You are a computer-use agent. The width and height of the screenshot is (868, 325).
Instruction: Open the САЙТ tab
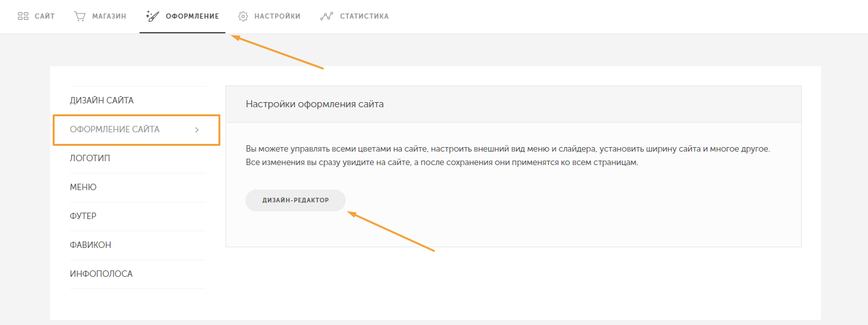[x=36, y=16]
